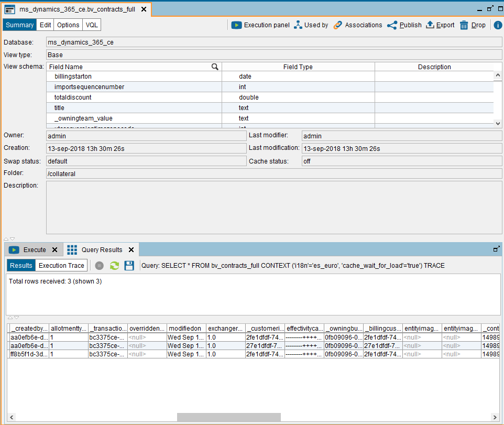
Task: Show the Execution Trace tab
Action: tap(61, 266)
